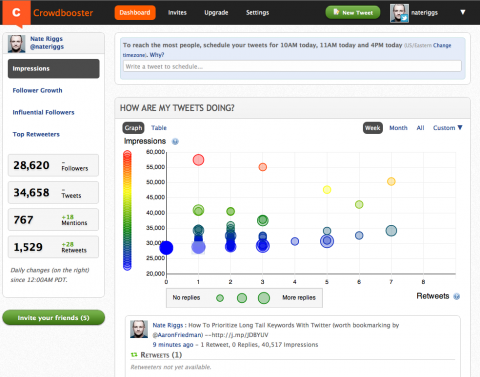Click Invite your friends (5) button

[54, 318]
